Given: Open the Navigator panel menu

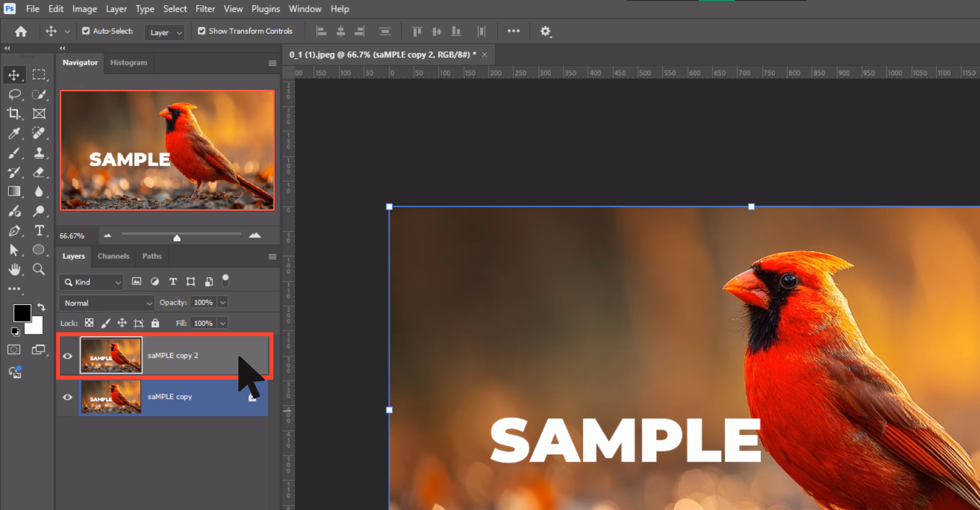Looking at the screenshot, I should 272,63.
